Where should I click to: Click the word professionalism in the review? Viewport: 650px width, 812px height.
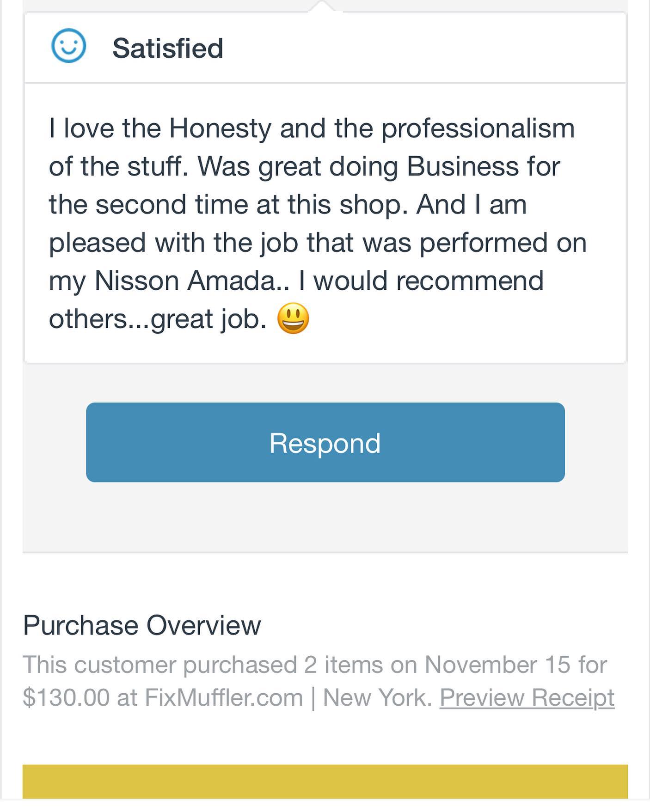point(478,128)
